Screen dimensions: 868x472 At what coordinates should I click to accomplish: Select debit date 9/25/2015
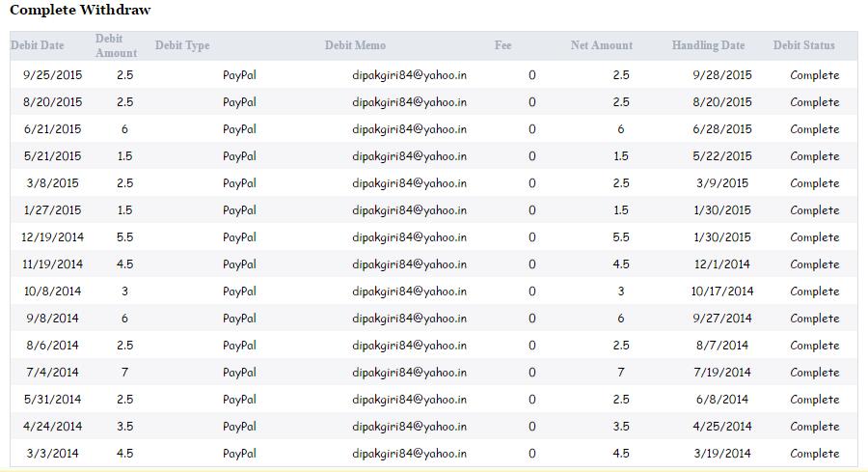pyautogui.click(x=53, y=74)
